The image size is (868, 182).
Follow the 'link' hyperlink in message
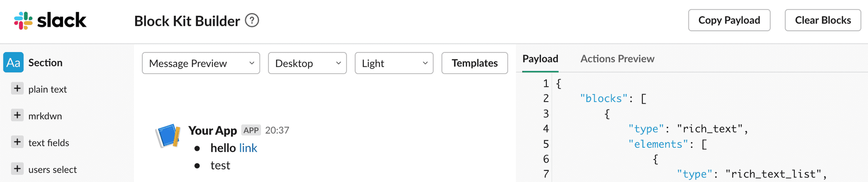pyautogui.click(x=248, y=148)
